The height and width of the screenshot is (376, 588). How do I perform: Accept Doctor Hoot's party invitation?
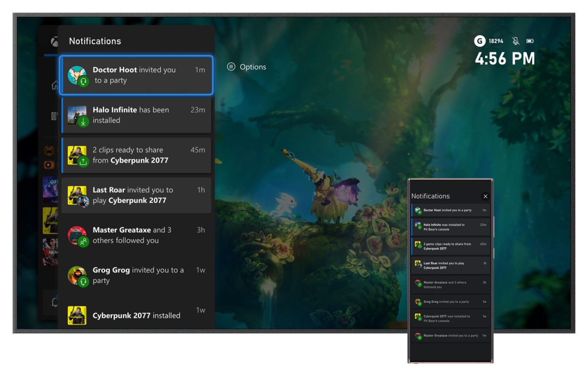tap(136, 75)
